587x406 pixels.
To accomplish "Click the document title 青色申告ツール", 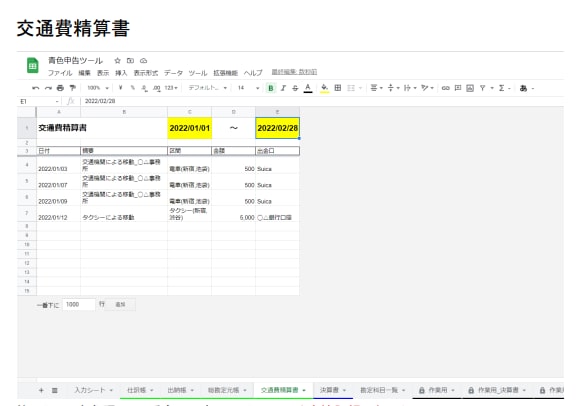I will [x=75, y=61].
